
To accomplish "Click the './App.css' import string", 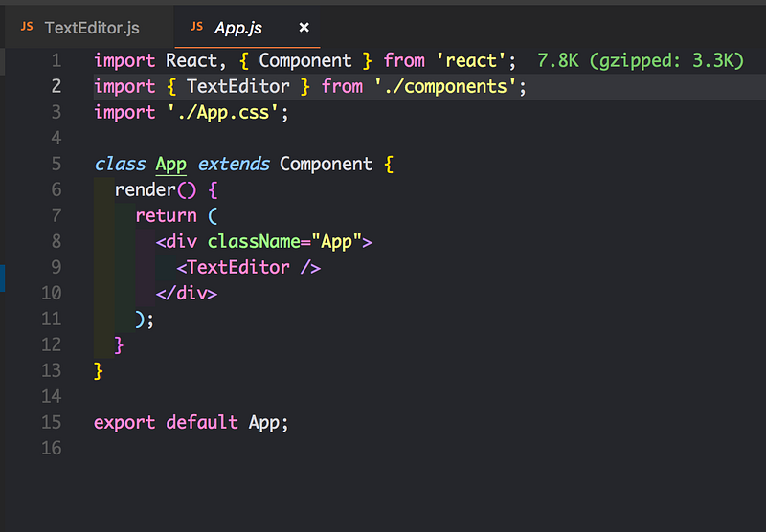I will pos(223,113).
